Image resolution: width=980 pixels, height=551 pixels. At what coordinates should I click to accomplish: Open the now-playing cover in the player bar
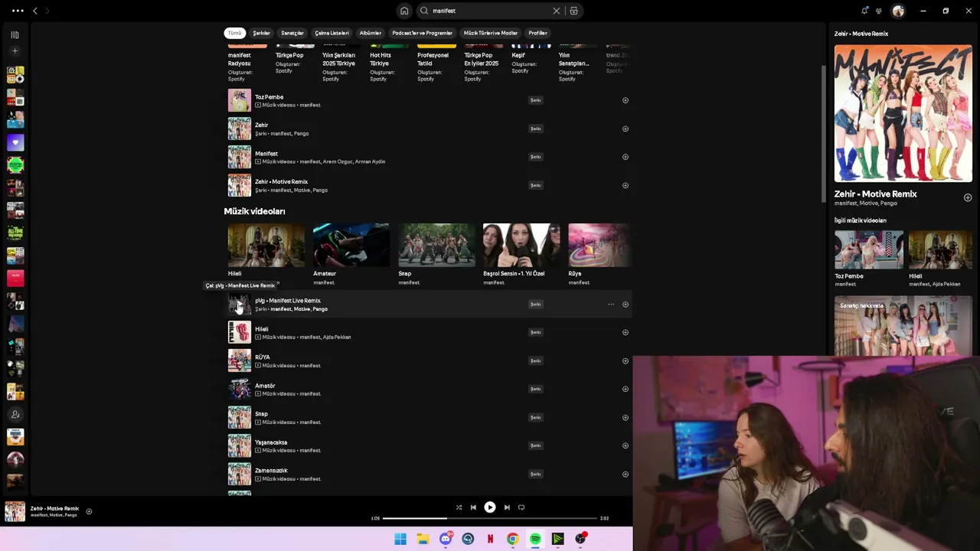click(x=15, y=511)
